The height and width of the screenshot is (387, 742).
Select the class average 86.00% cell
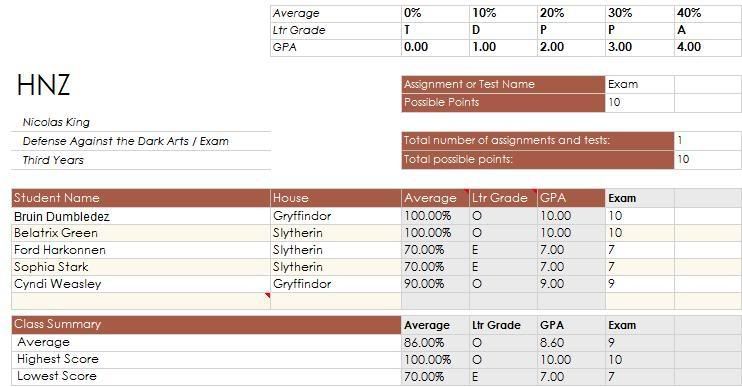(x=435, y=343)
